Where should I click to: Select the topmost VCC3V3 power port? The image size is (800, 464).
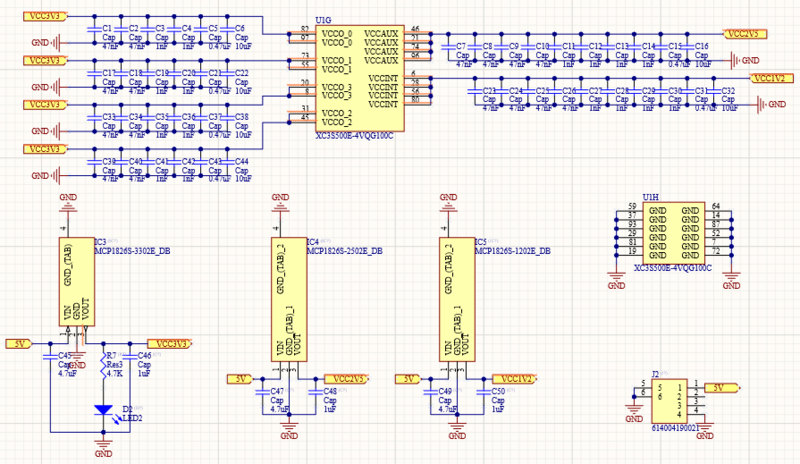click(40, 16)
